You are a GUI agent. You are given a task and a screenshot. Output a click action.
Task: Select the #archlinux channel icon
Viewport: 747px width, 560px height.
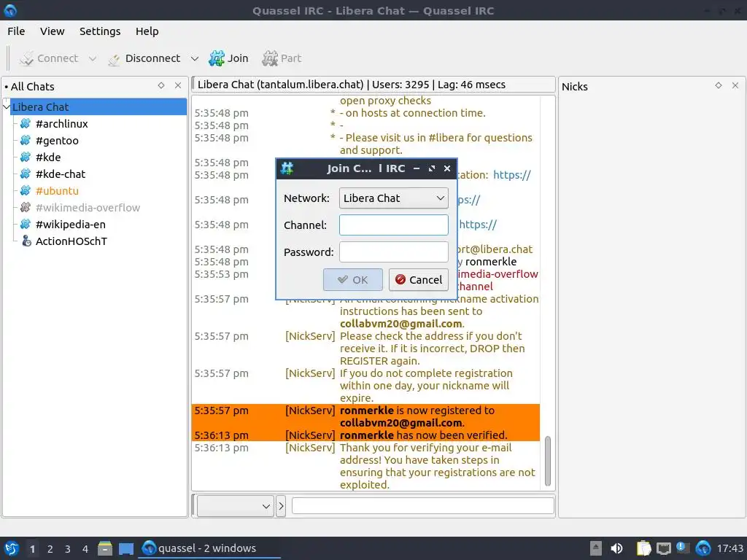click(x=26, y=124)
